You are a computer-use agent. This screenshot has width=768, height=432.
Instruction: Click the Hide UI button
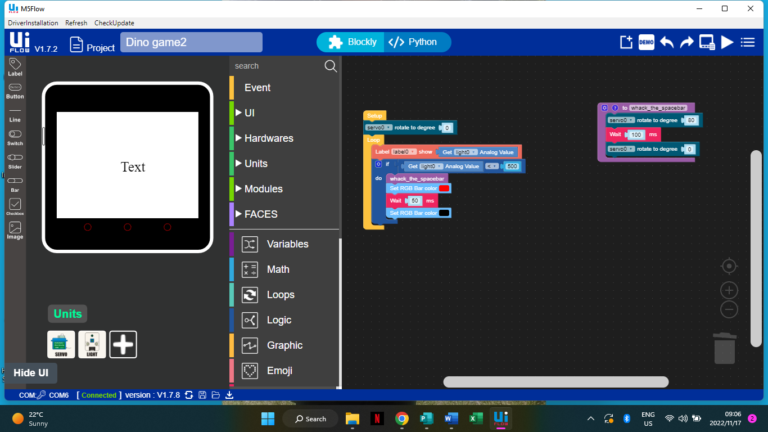click(31, 373)
